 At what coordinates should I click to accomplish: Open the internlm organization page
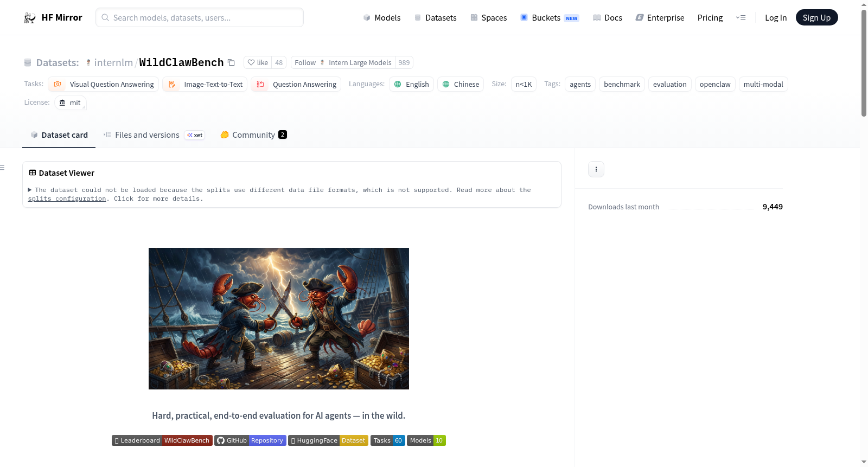point(113,62)
